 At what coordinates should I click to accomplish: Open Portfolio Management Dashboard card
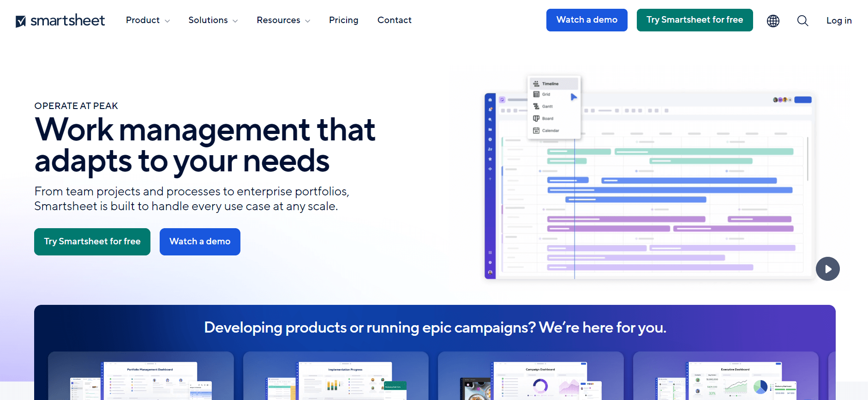[x=141, y=376]
